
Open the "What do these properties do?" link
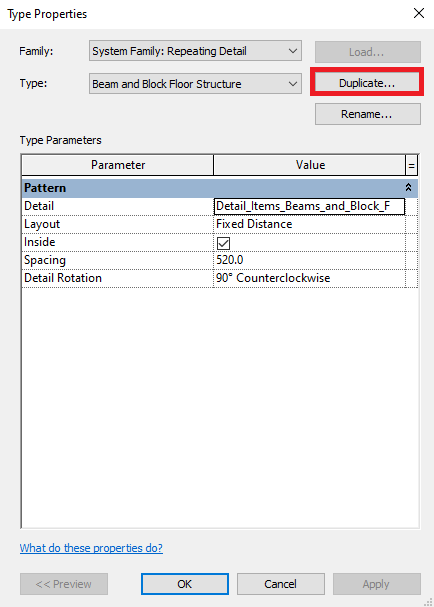pyautogui.click(x=91, y=548)
